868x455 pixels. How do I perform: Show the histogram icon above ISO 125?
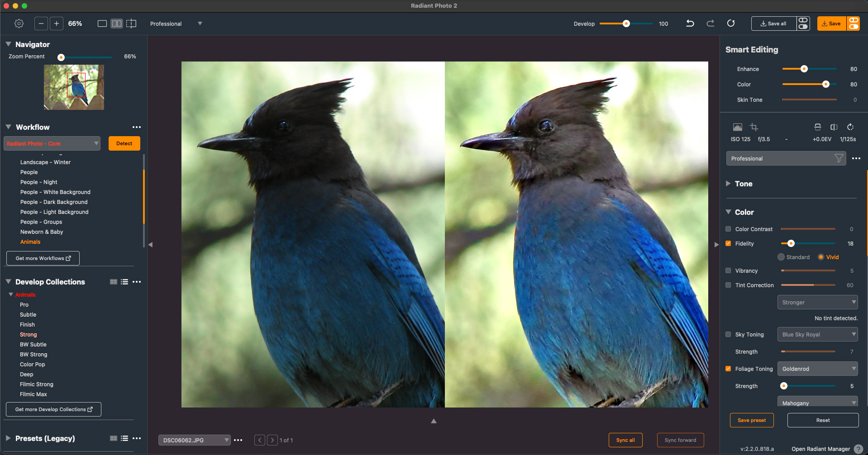pos(737,127)
